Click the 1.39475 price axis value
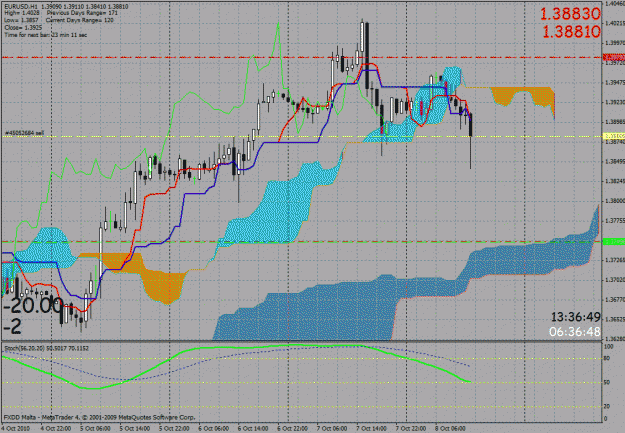Screen dimensions: 625x433 click(x=614, y=83)
